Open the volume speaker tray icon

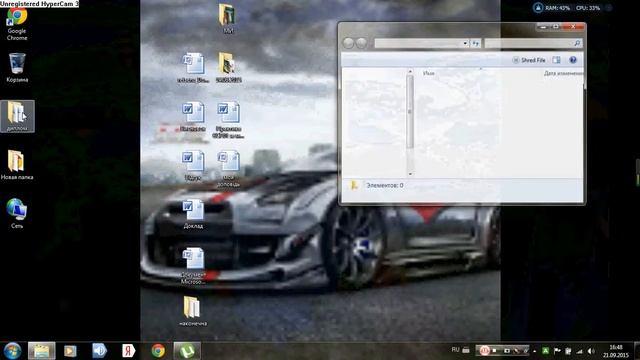coord(591,351)
